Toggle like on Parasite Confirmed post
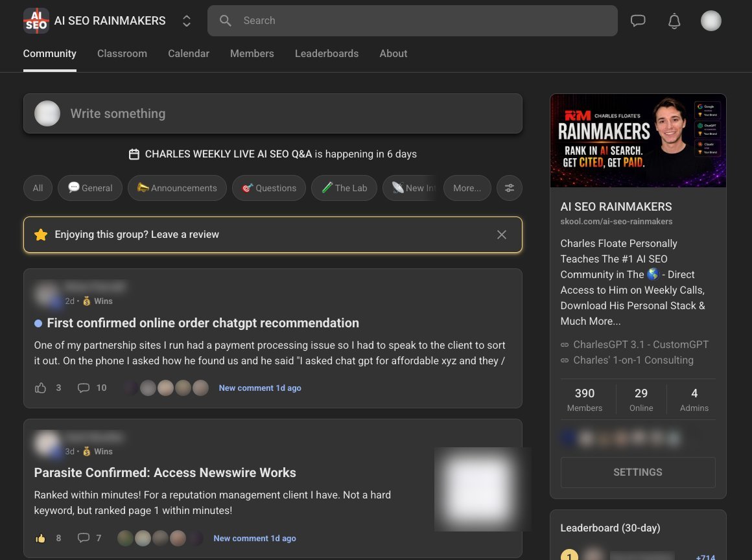Screen dimensions: 752x560 (x=41, y=539)
